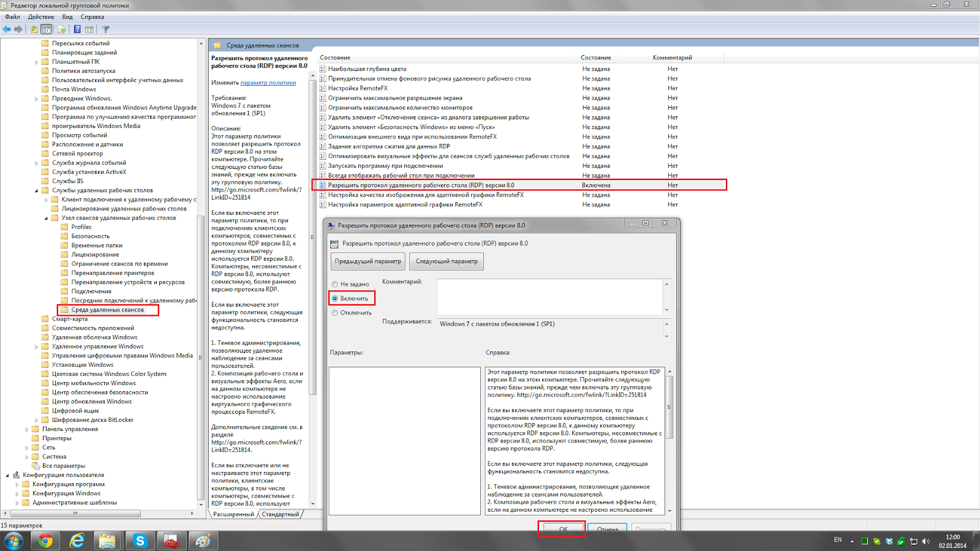Click the network tray icon
The image size is (980, 551).
point(913,541)
